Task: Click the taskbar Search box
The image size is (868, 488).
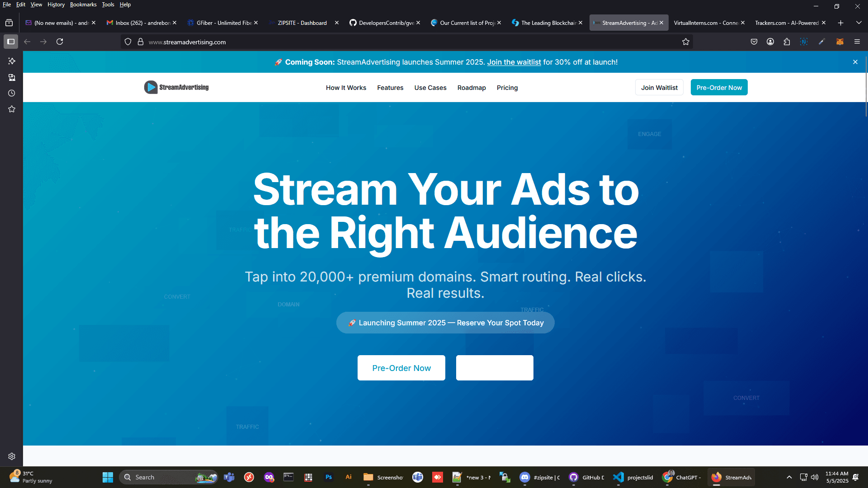Action: tap(168, 477)
